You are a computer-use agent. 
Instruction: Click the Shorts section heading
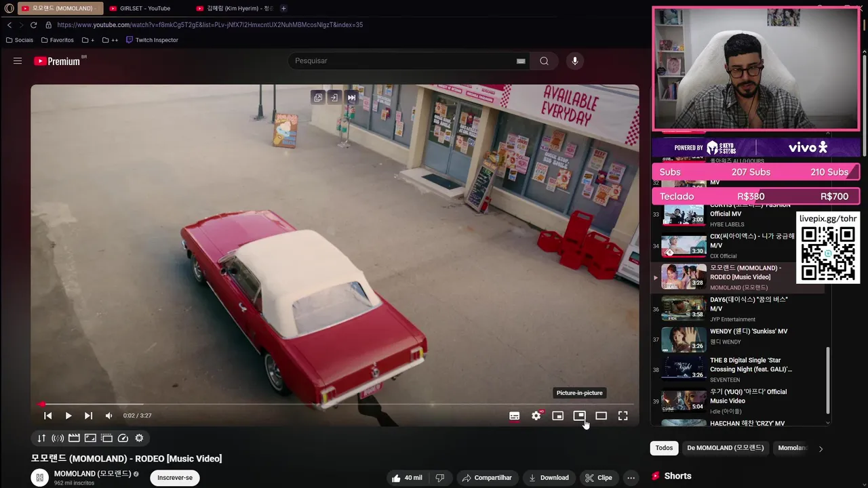[677, 476]
